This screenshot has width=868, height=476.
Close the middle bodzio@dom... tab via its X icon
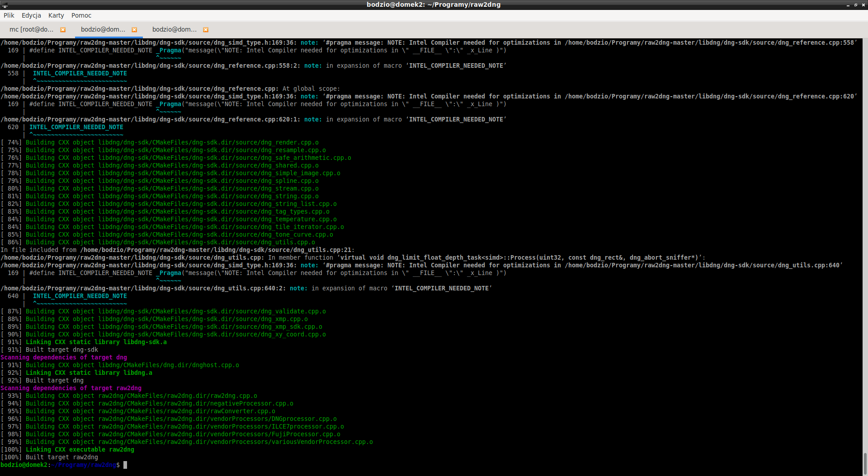pos(134,30)
